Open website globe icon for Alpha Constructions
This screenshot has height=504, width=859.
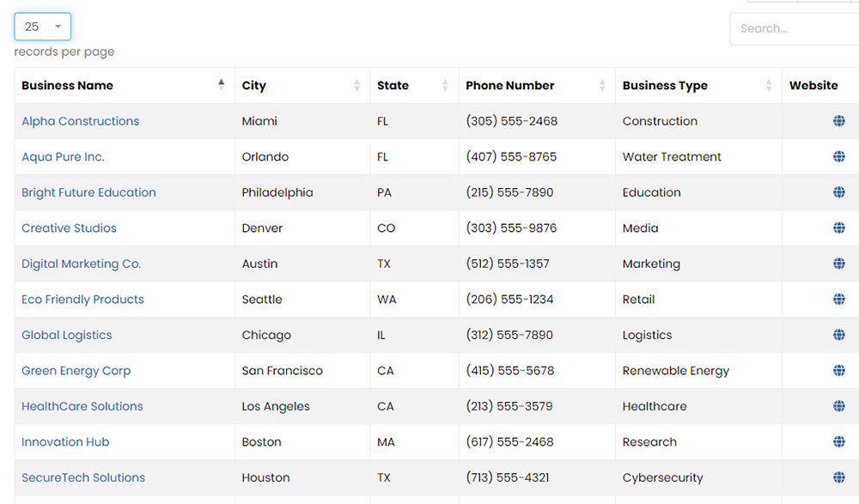click(838, 121)
